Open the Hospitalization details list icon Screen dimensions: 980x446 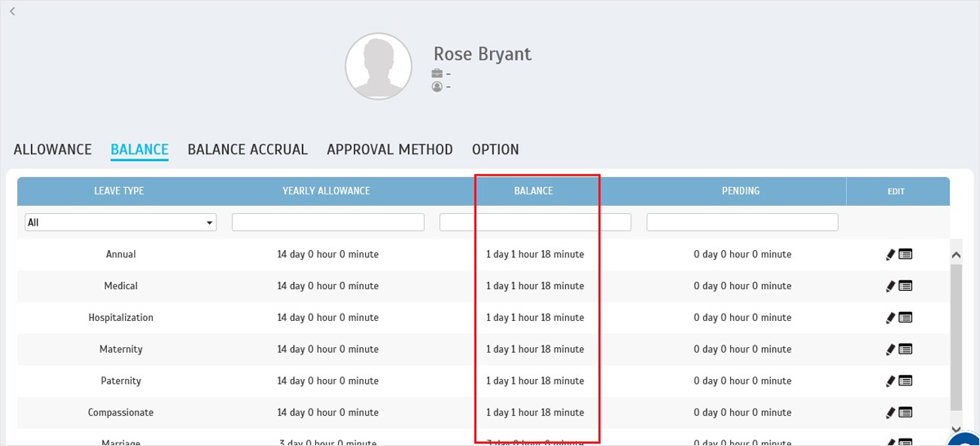pyautogui.click(x=906, y=318)
